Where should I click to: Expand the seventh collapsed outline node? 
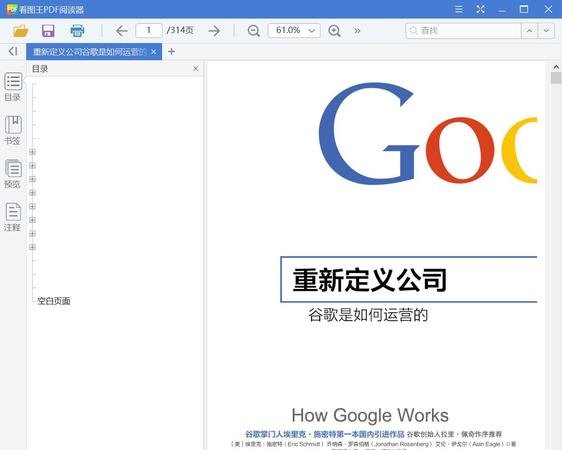click(x=33, y=234)
